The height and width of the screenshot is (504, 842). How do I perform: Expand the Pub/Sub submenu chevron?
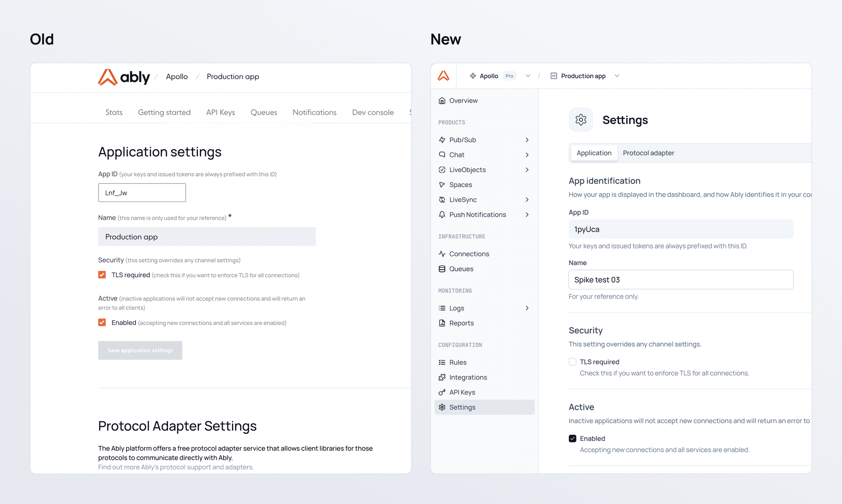click(x=527, y=140)
